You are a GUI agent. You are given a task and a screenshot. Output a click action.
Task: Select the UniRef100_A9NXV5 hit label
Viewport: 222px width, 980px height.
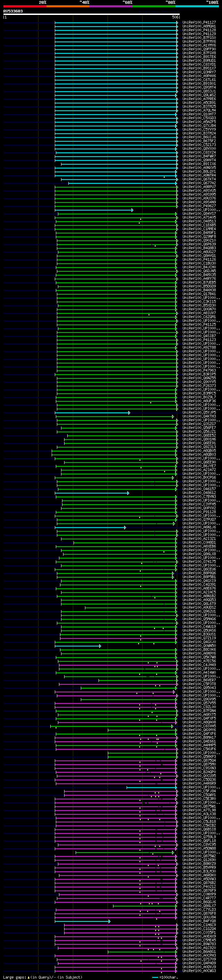tap(199, 168)
